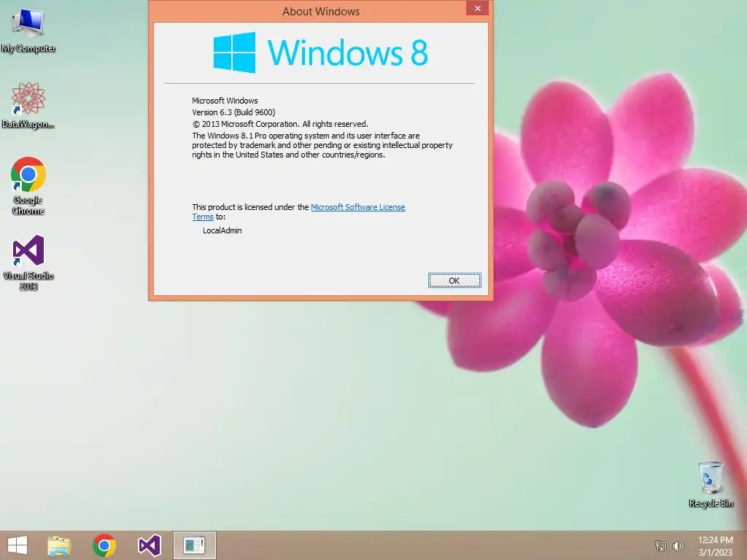Image resolution: width=747 pixels, height=560 pixels.
Task: Close the About Windows dialog
Action: point(477,8)
